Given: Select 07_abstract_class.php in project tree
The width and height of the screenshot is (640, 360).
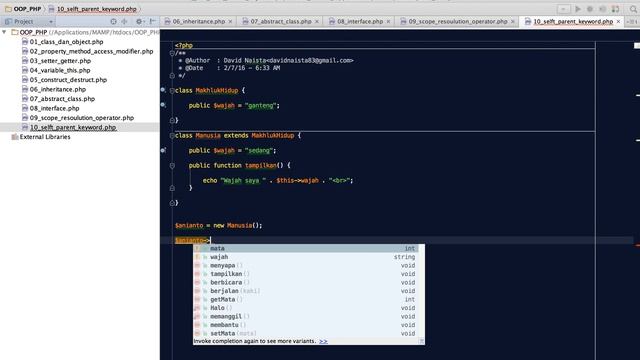Looking at the screenshot, I should point(62,99).
